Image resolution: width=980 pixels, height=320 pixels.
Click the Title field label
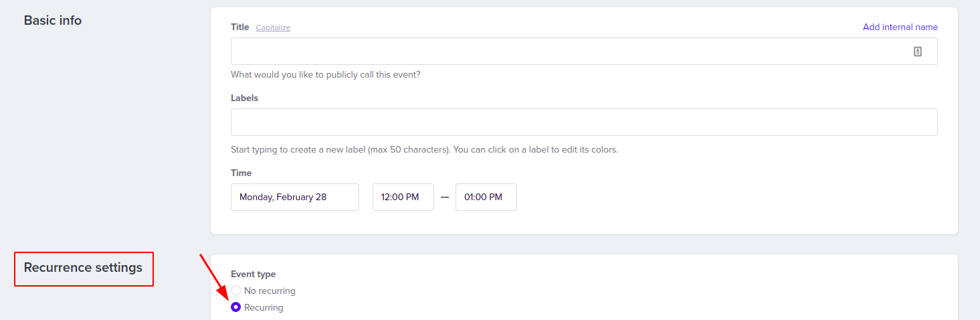pos(240,27)
